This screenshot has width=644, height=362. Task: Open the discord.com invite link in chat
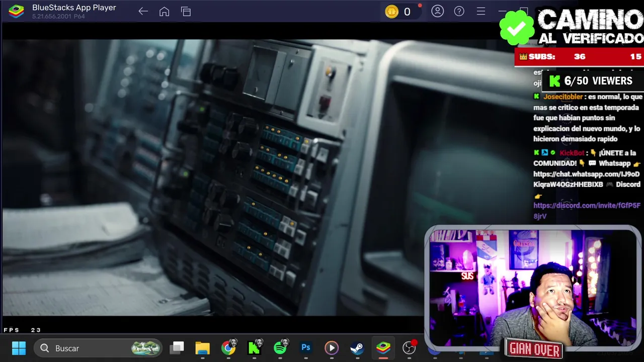[587, 211]
